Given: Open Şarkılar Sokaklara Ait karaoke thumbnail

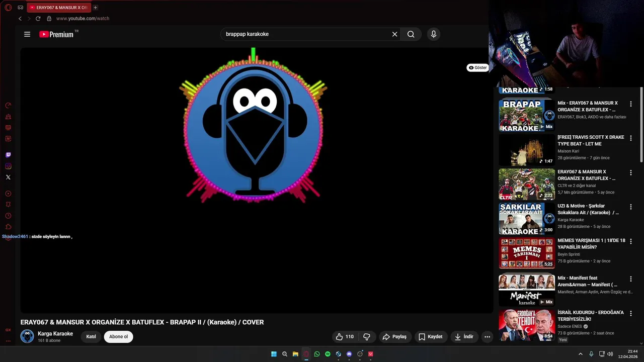Looking at the screenshot, I should coord(527,219).
